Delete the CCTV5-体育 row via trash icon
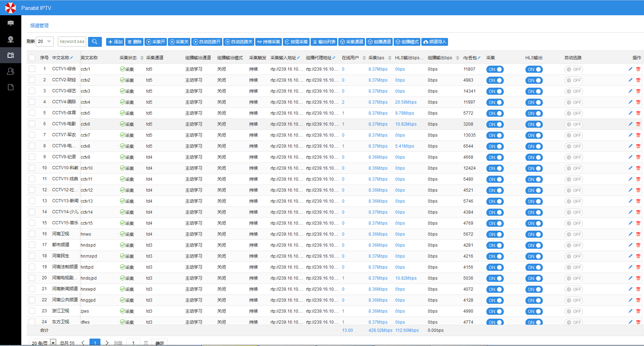 638,113
